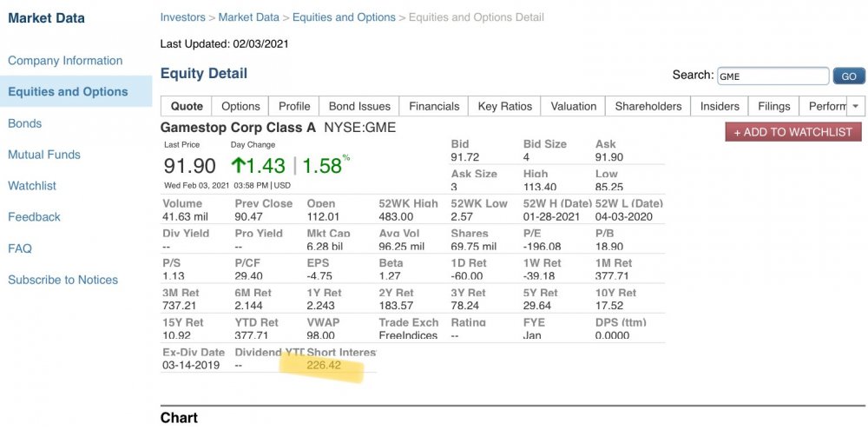Open Watchlist from the sidebar

coord(32,186)
